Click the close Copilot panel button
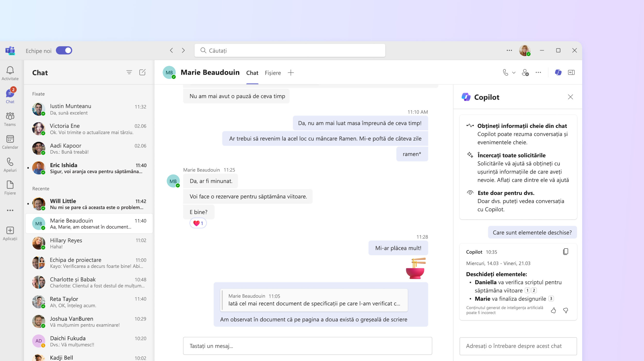 571,97
